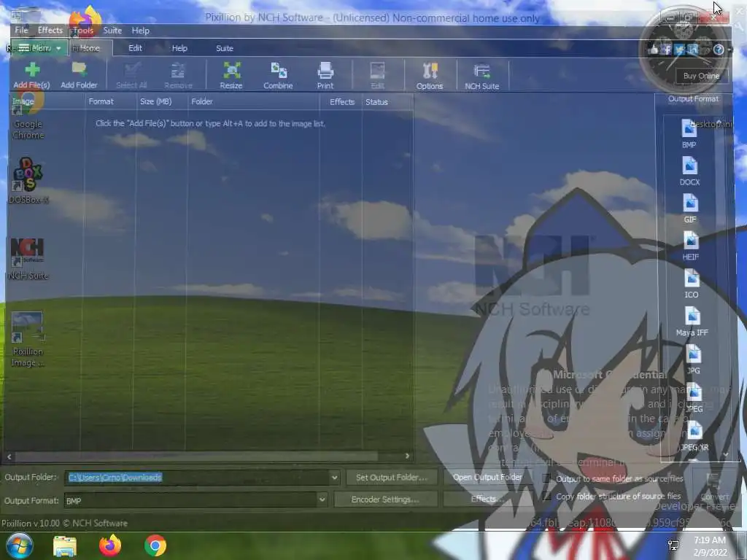
Task: Click the network tray icon
Action: click(673, 545)
